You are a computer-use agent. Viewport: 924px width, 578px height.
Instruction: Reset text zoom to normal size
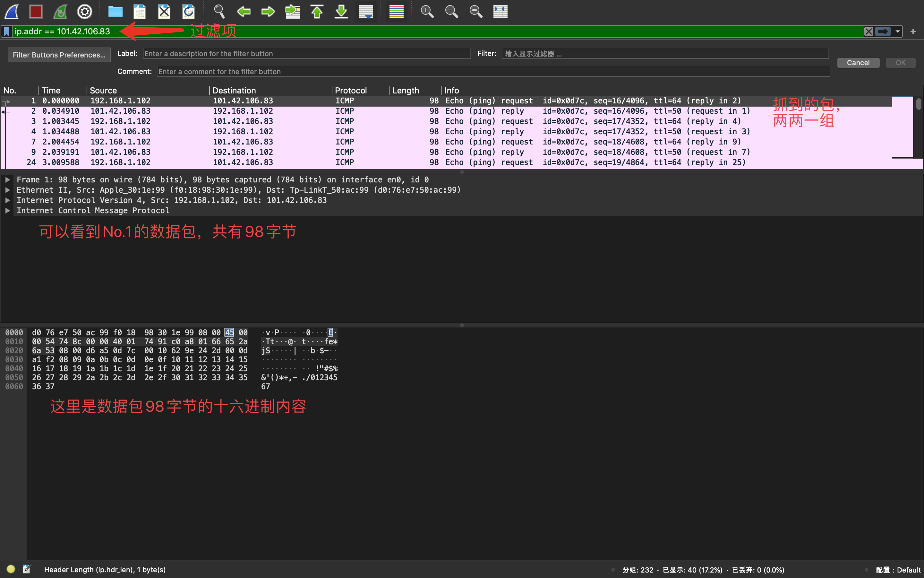pyautogui.click(x=476, y=12)
